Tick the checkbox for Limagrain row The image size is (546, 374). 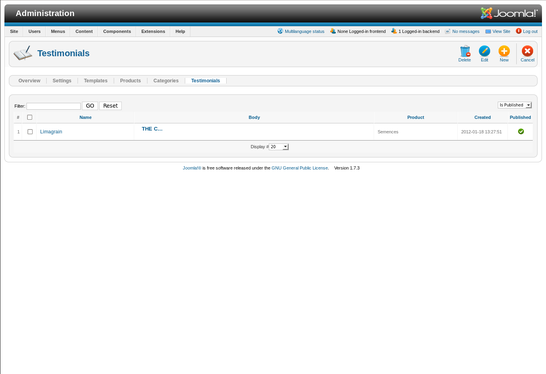click(30, 132)
